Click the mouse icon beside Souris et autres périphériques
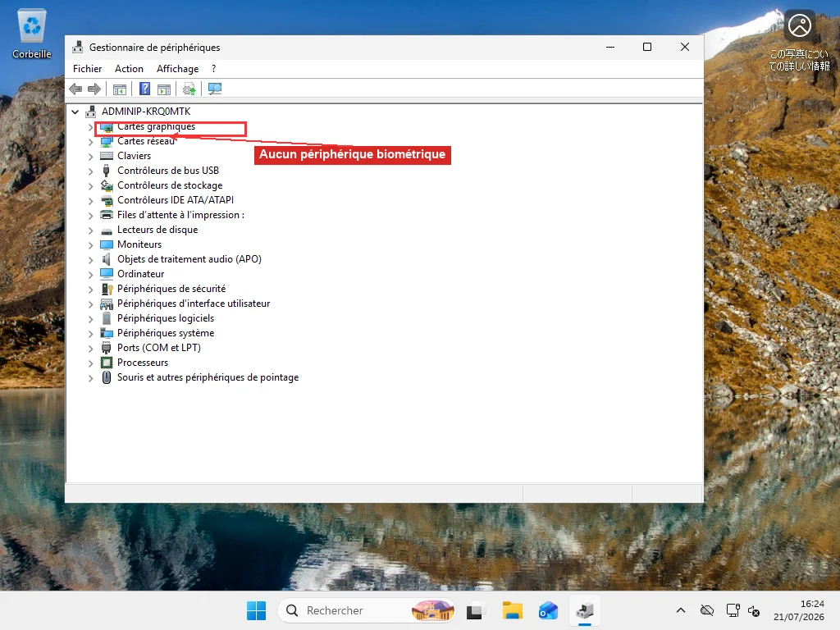The image size is (840, 630). pos(107,377)
